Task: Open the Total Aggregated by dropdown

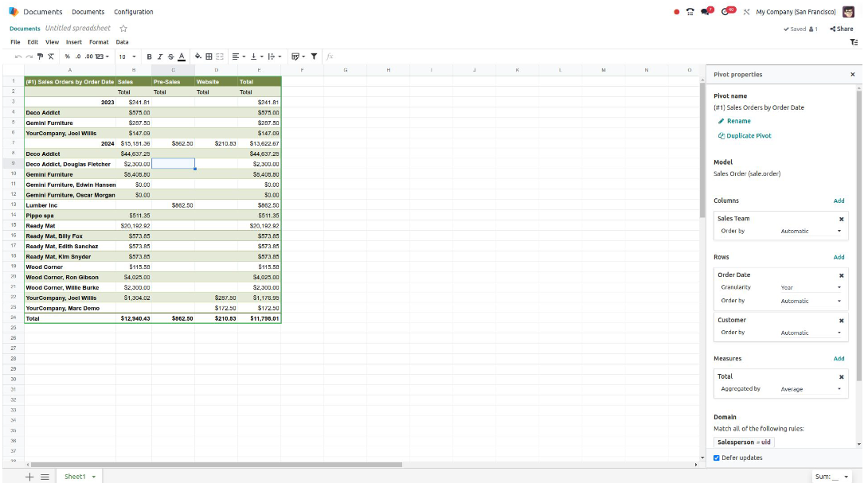Action: (x=811, y=389)
